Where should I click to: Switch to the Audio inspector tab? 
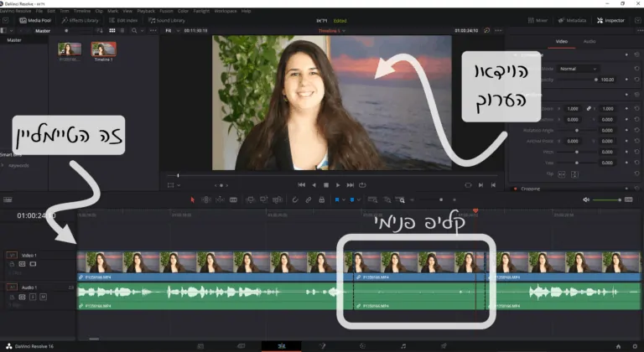pyautogui.click(x=589, y=41)
